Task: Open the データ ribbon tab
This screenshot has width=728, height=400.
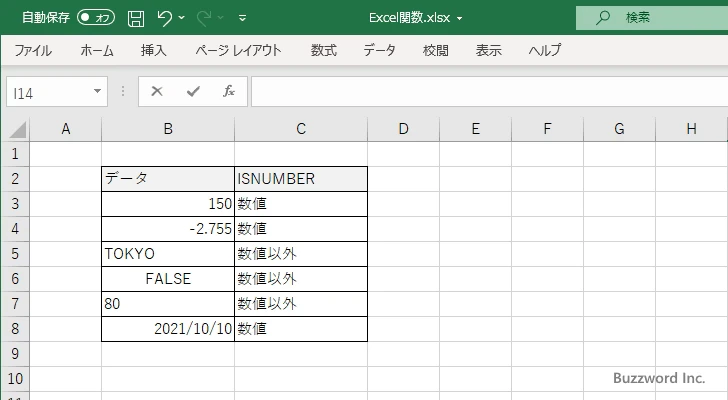Action: (379, 50)
